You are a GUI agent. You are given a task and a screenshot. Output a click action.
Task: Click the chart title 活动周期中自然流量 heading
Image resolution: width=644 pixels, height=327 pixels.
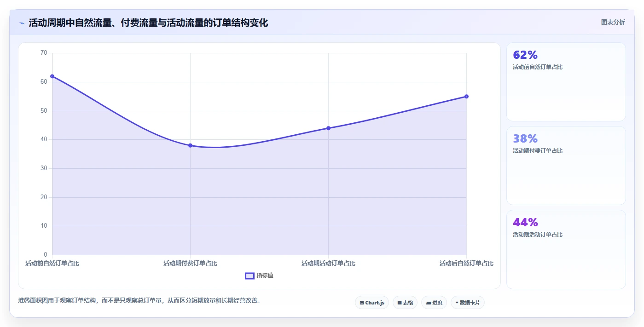pyautogui.click(x=148, y=23)
